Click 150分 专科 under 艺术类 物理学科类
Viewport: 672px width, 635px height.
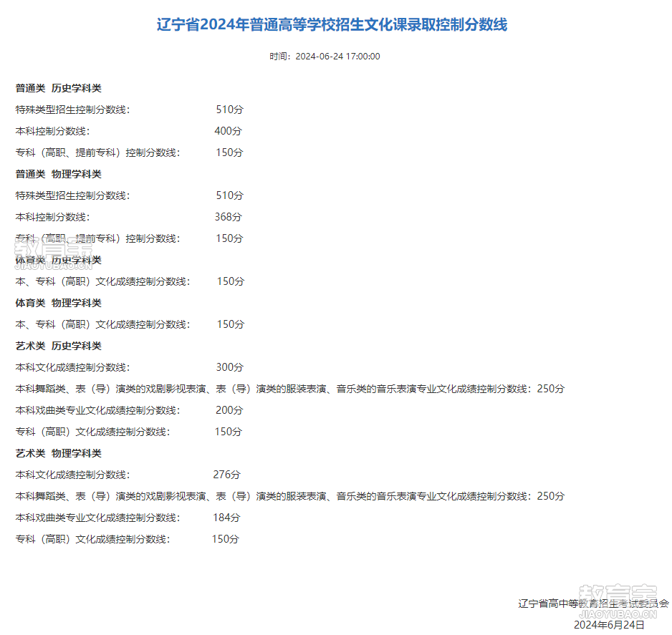(x=226, y=539)
